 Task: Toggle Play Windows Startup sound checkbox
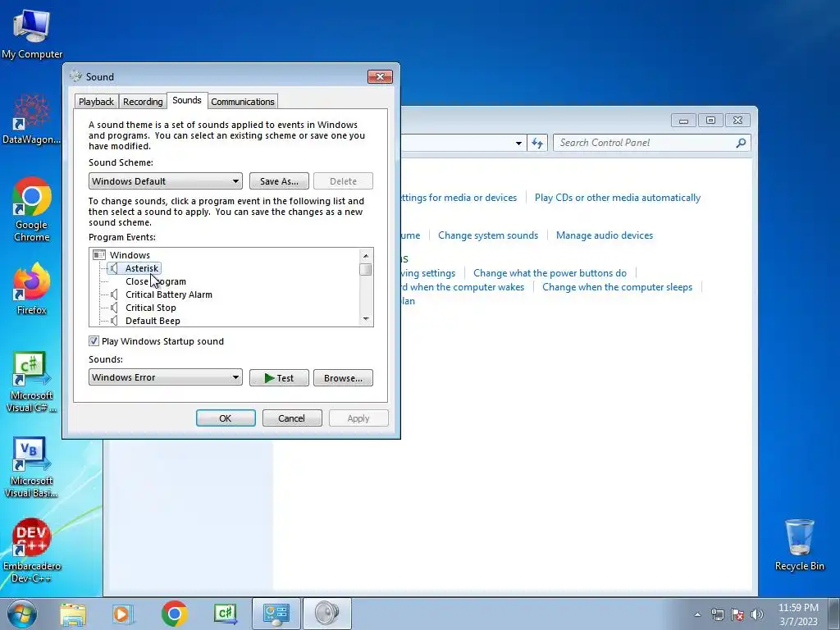(94, 341)
